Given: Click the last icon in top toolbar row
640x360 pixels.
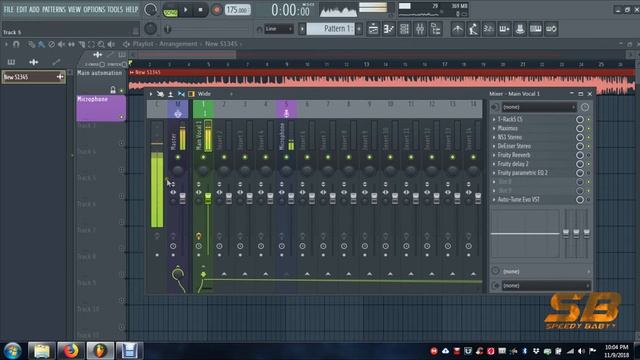Looking at the screenshot, I should click(551, 29).
